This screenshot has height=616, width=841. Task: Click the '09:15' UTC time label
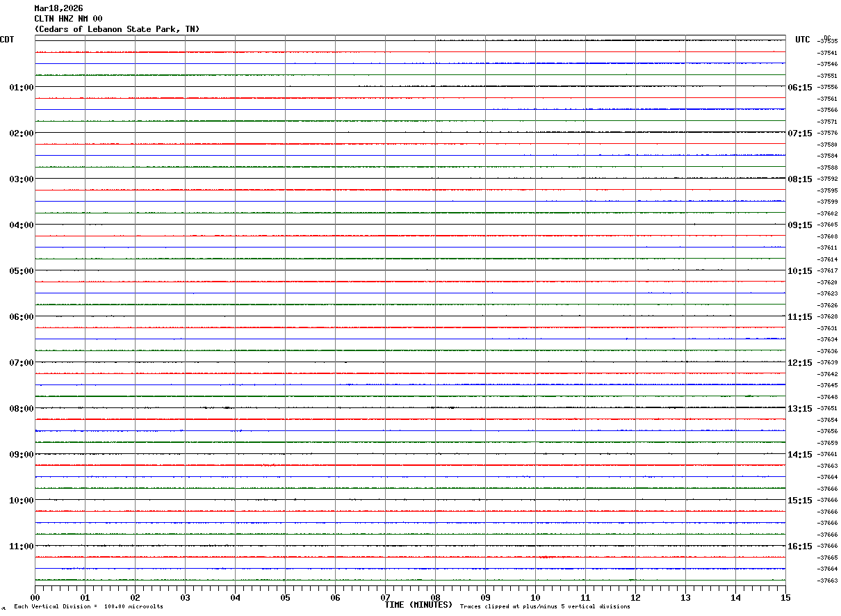coord(800,225)
